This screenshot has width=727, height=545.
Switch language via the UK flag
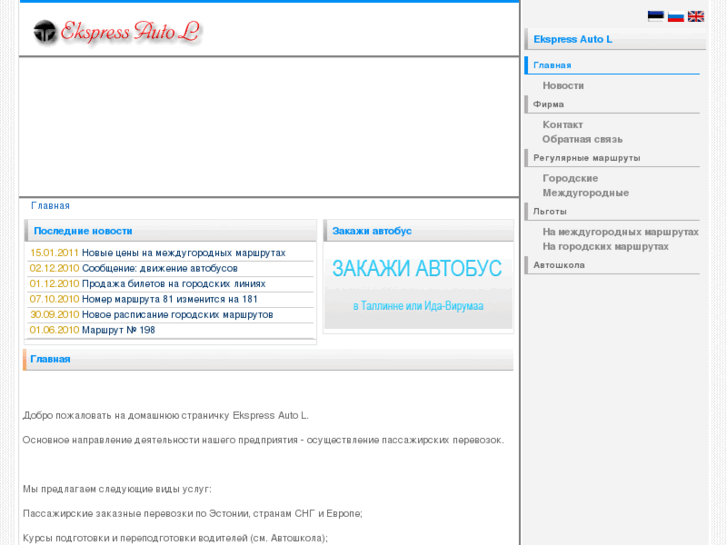tap(695, 17)
